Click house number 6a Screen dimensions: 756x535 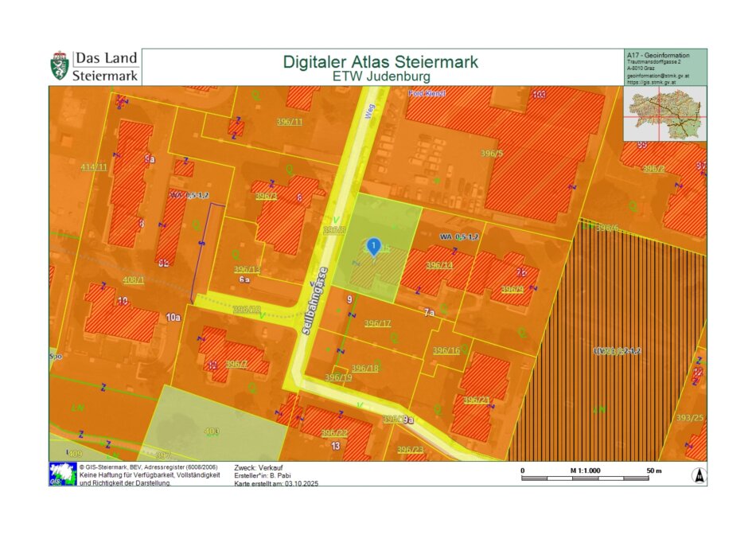(x=244, y=279)
